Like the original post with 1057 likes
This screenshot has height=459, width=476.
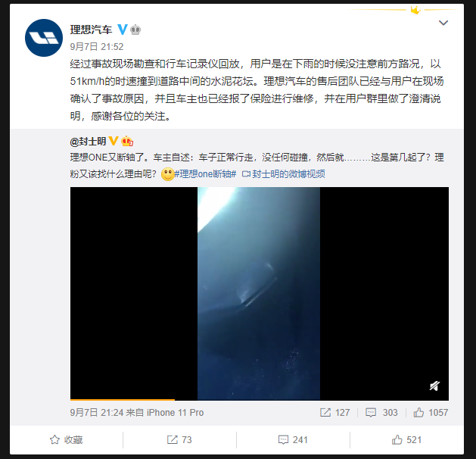(431, 412)
